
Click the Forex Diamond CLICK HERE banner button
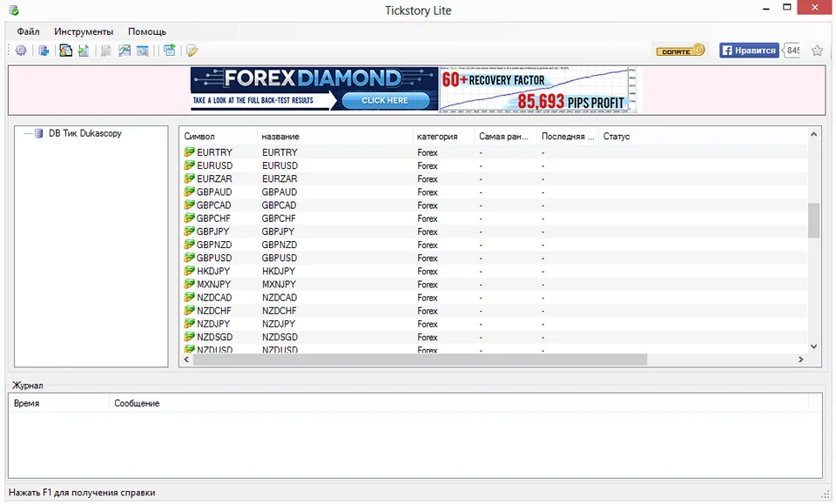[x=385, y=100]
